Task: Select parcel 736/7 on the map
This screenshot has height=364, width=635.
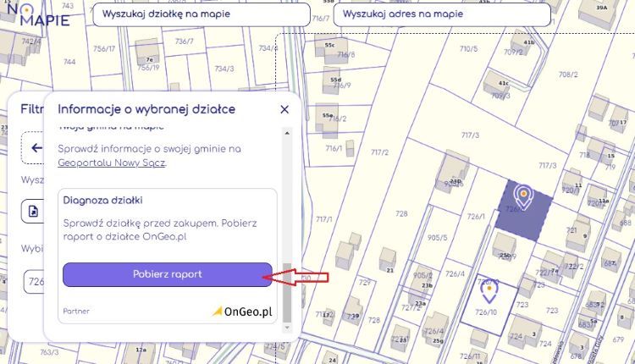Action: tap(185, 41)
